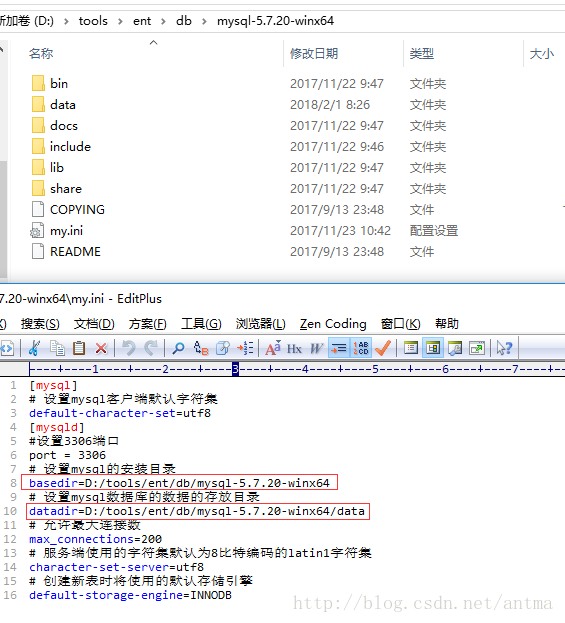Click the character-set-server=utf8 line
Screen dimensions: 565x623
click(x=116, y=567)
